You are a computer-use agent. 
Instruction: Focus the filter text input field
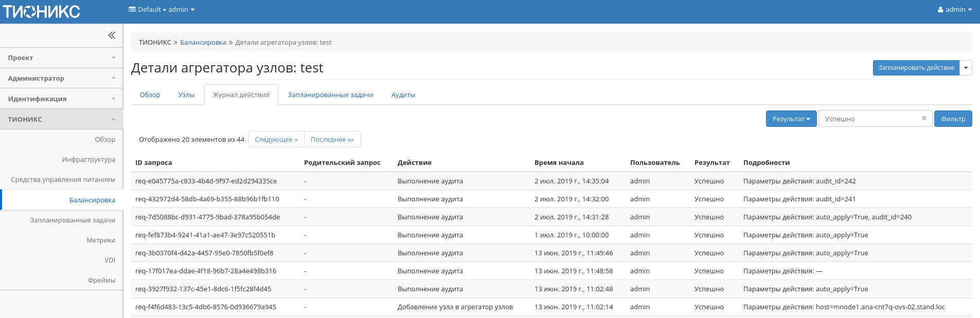coord(869,119)
